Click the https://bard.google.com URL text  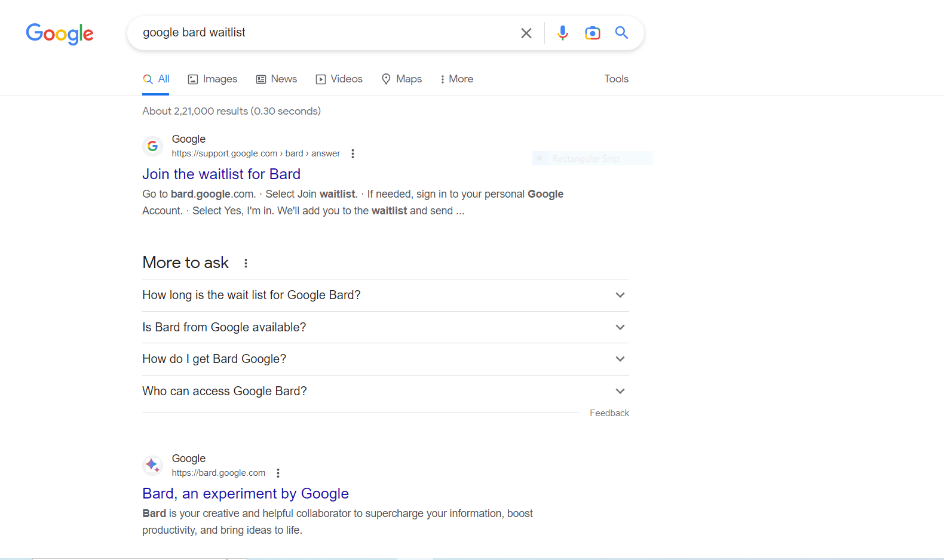pyautogui.click(x=219, y=473)
